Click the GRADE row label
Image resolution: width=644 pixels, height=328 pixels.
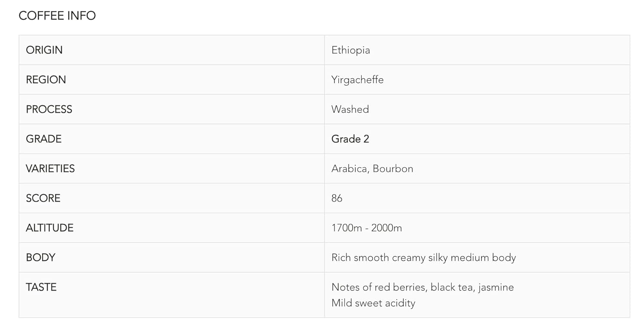(x=44, y=139)
